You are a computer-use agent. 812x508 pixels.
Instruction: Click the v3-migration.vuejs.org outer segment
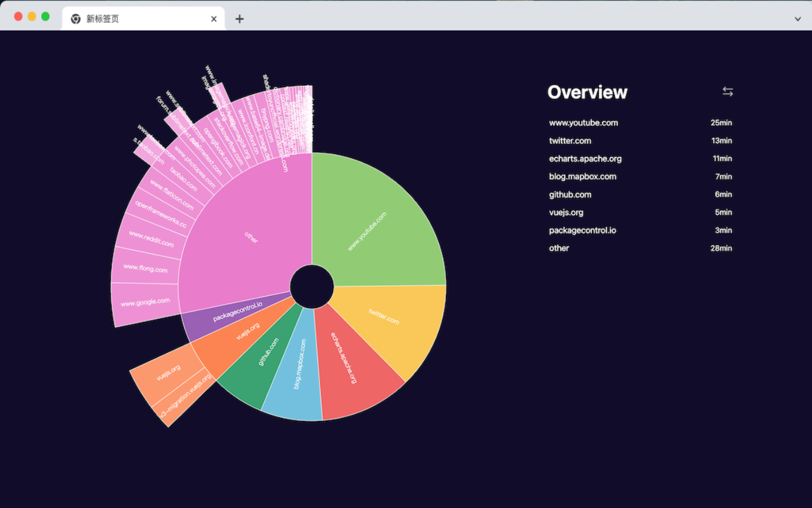tap(186, 398)
